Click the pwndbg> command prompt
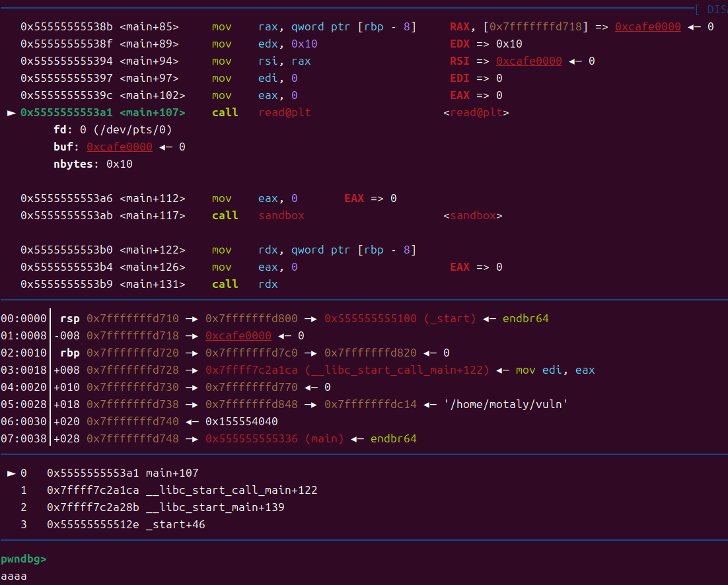This screenshot has width=728, height=585. [x=24, y=559]
